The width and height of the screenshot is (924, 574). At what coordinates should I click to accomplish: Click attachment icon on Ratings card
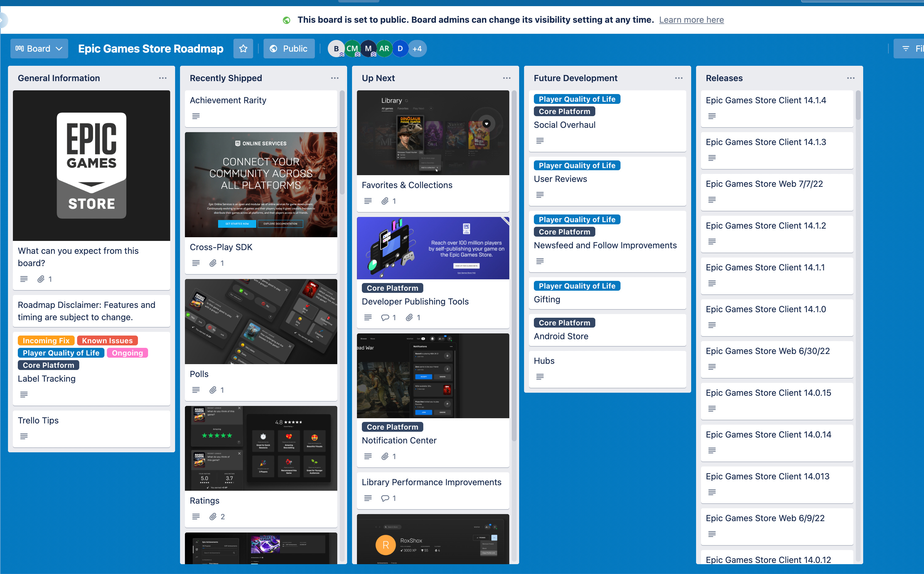click(x=213, y=517)
